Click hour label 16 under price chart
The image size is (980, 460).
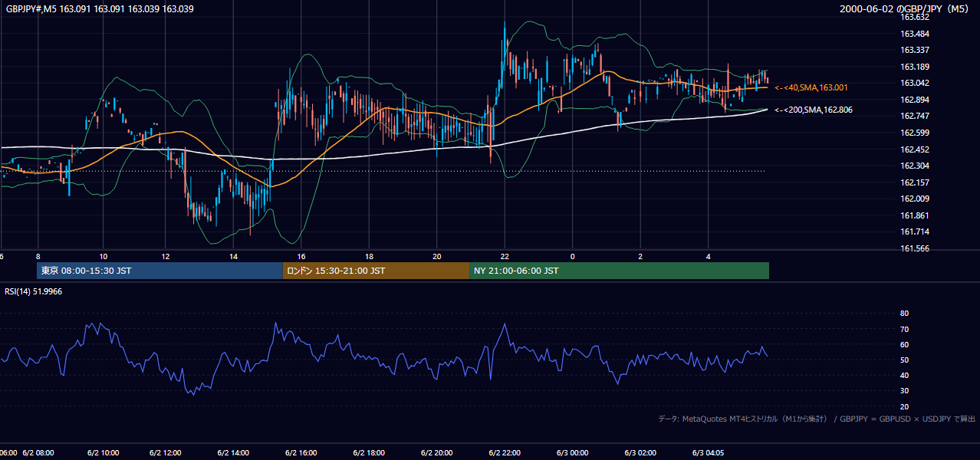point(301,256)
